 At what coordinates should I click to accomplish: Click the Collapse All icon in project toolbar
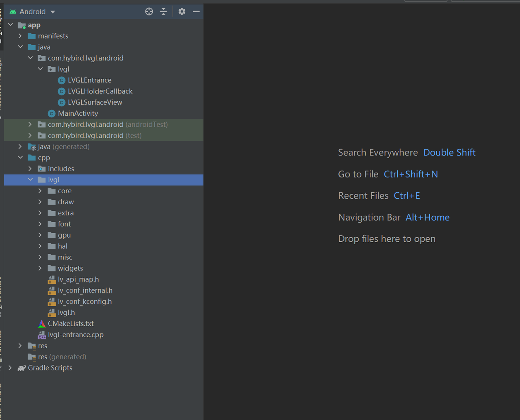pos(164,12)
